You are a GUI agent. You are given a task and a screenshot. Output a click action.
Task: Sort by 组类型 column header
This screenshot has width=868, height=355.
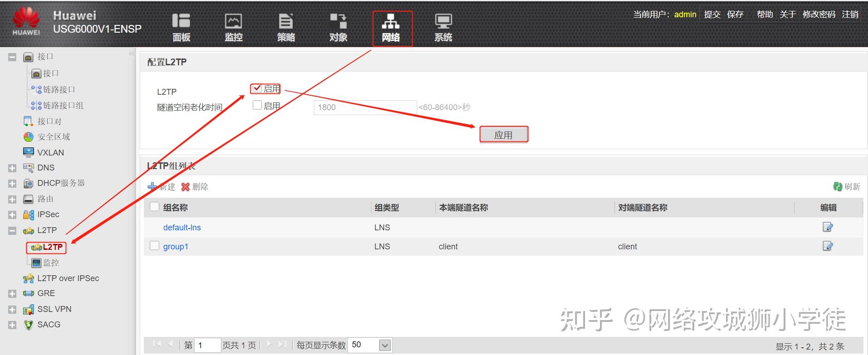point(387,208)
